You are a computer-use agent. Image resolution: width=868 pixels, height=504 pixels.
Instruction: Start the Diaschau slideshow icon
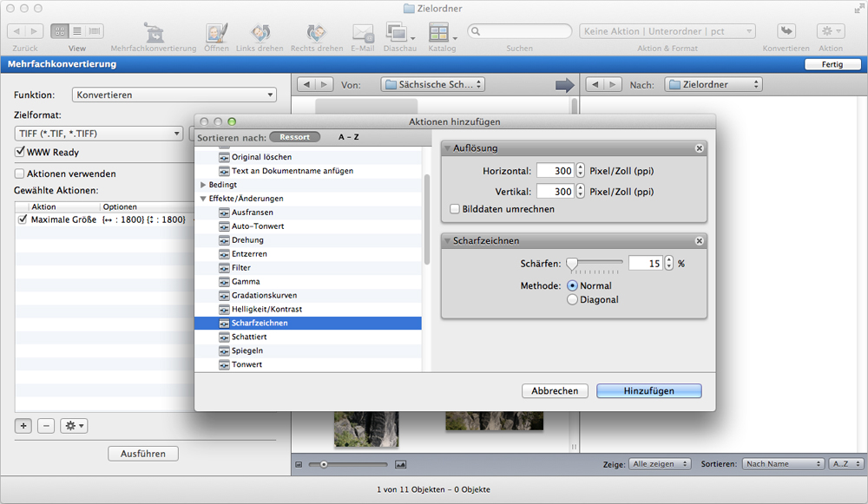pyautogui.click(x=397, y=33)
